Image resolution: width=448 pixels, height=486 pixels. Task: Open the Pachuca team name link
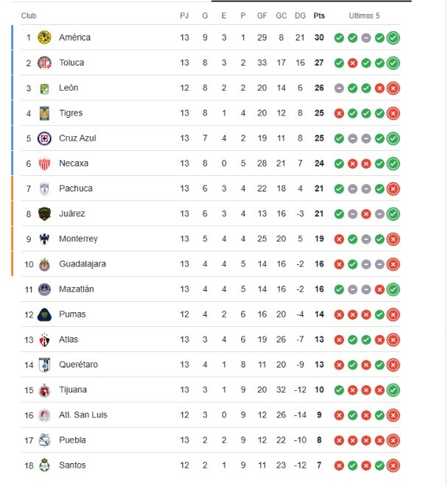[76, 189]
